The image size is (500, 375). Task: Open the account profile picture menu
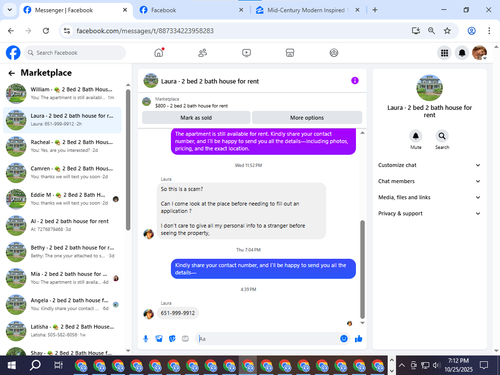point(479,53)
